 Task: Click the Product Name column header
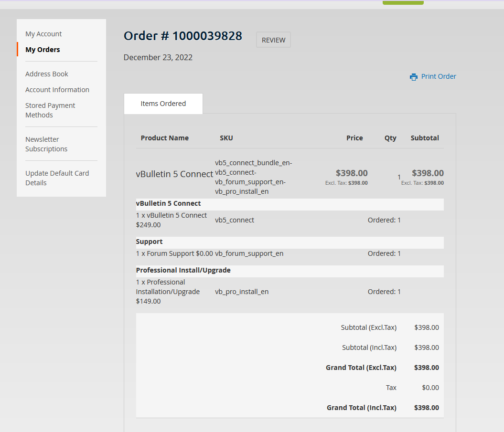coord(164,138)
